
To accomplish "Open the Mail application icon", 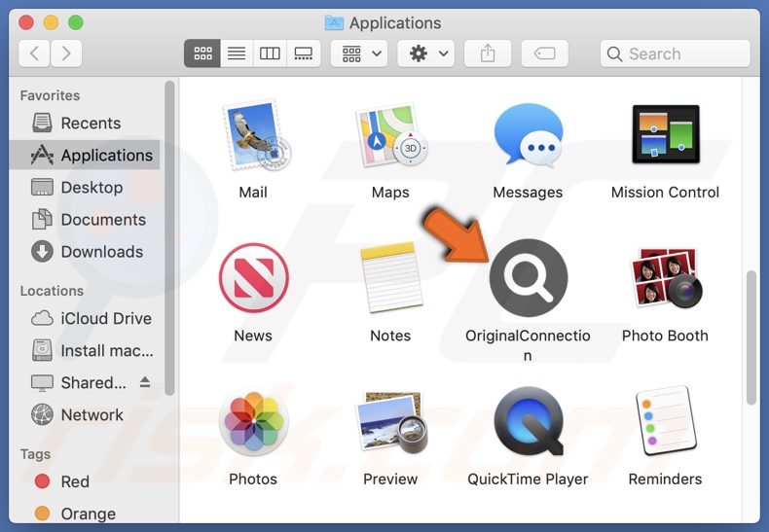I will 255,136.
